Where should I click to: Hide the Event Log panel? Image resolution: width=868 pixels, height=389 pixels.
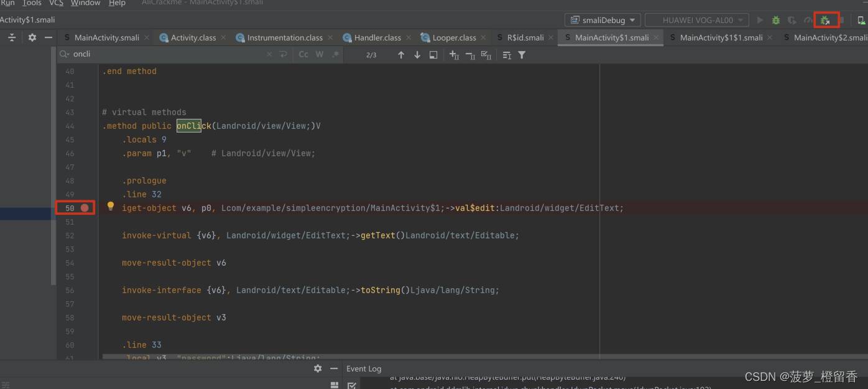tap(334, 368)
